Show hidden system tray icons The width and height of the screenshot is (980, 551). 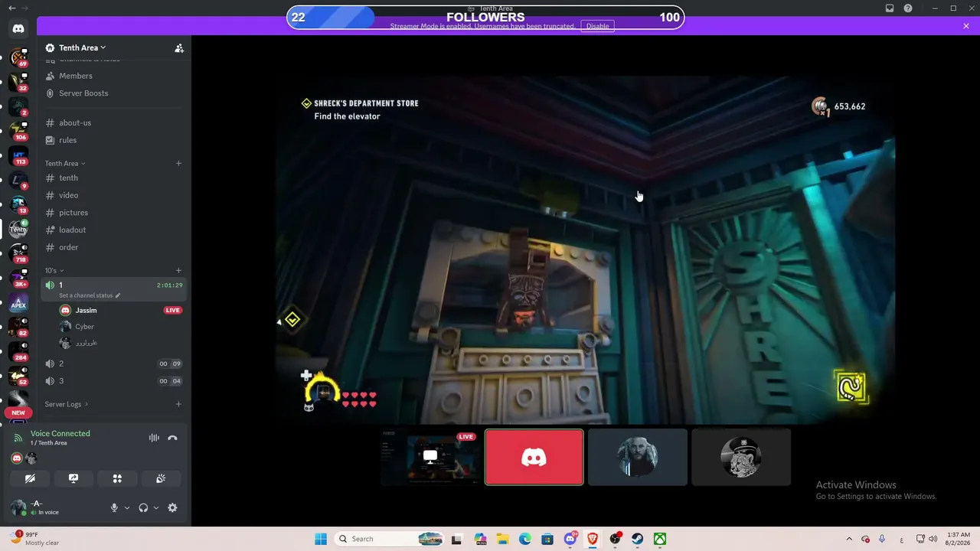point(849,539)
